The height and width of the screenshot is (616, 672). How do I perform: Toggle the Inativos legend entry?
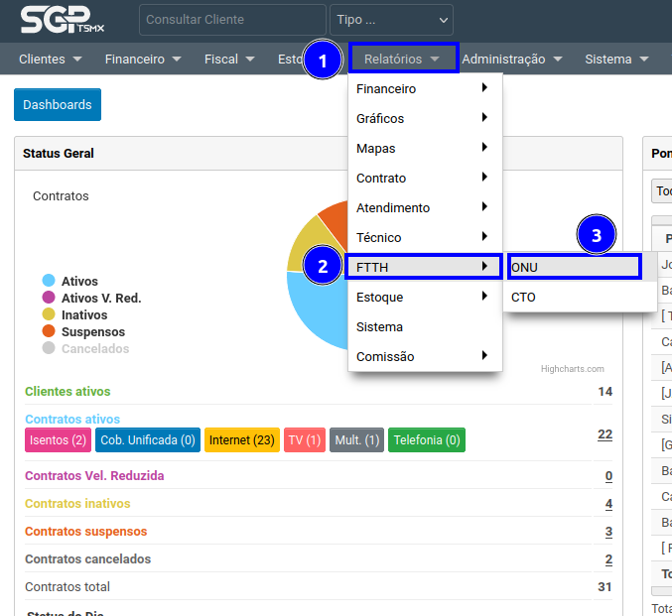tap(84, 315)
